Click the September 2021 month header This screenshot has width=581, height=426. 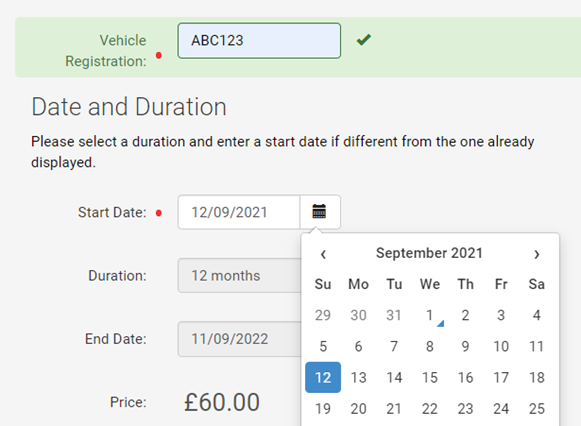430,253
